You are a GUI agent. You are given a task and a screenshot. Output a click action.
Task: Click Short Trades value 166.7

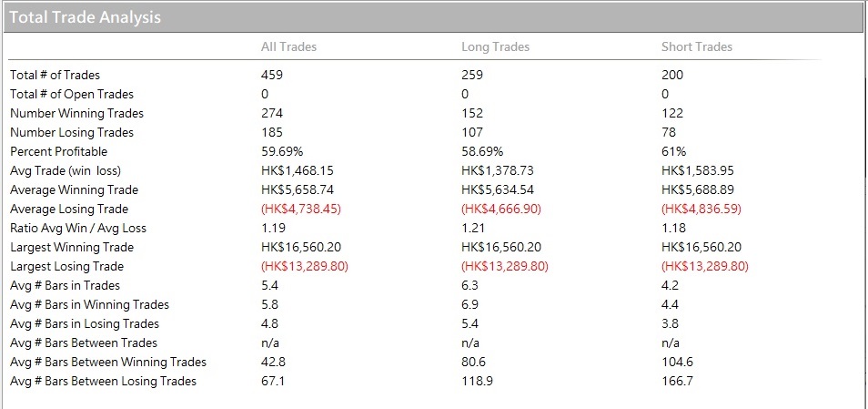point(677,381)
